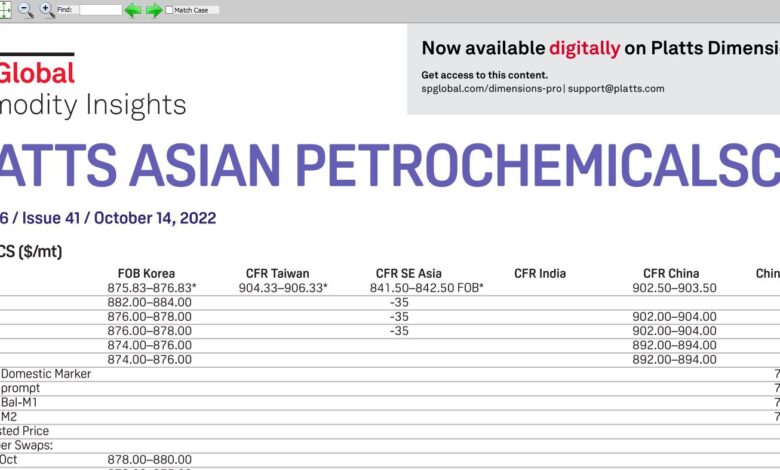Select the value 882.00–884.00 under FOB Korea
The width and height of the screenshot is (780, 470).
click(x=149, y=302)
